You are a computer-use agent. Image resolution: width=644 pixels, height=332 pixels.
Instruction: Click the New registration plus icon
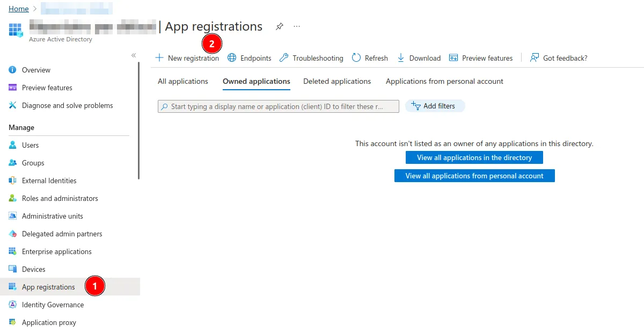(x=159, y=58)
